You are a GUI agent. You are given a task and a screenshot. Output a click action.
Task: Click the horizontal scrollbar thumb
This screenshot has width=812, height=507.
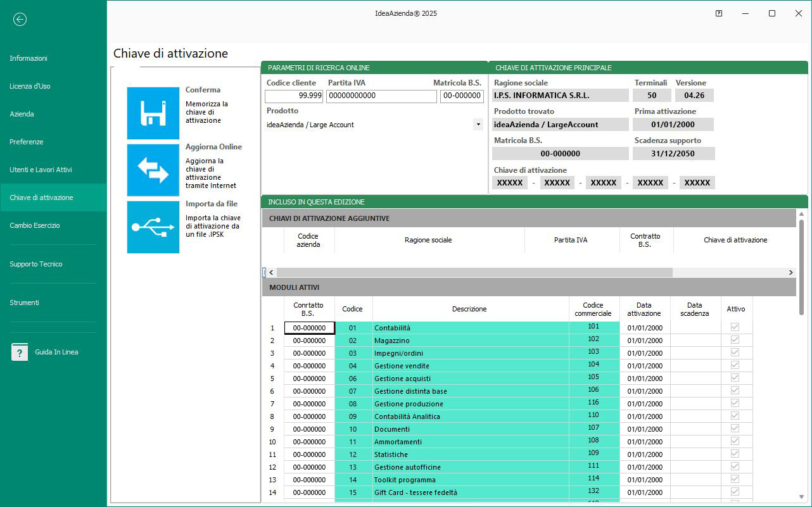pyautogui.click(x=474, y=272)
